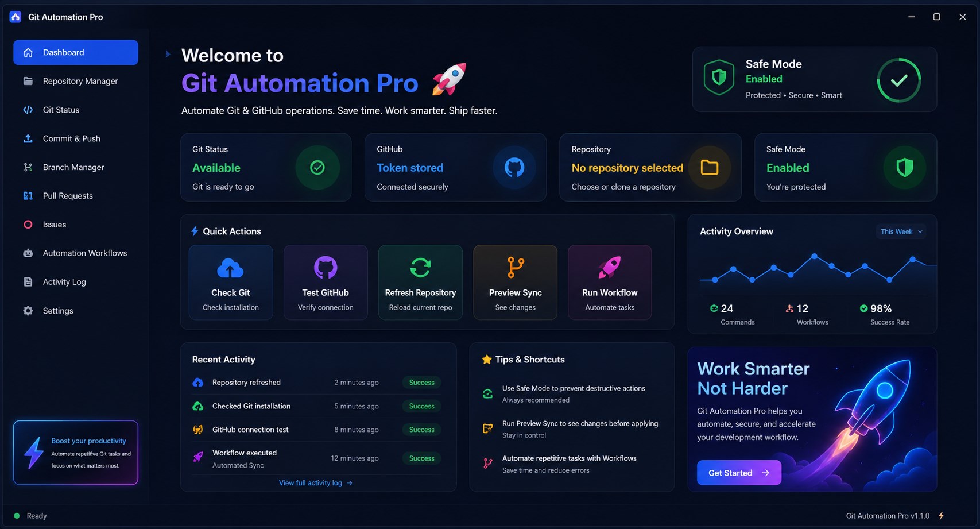The width and height of the screenshot is (980, 529).
Task: Click the Activity Log document icon
Action: coord(28,282)
